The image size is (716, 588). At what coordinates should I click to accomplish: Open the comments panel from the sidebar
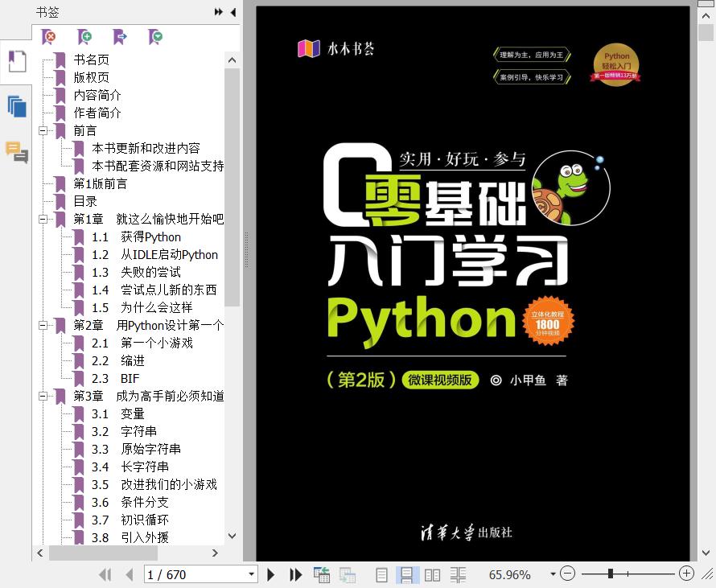click(x=17, y=152)
